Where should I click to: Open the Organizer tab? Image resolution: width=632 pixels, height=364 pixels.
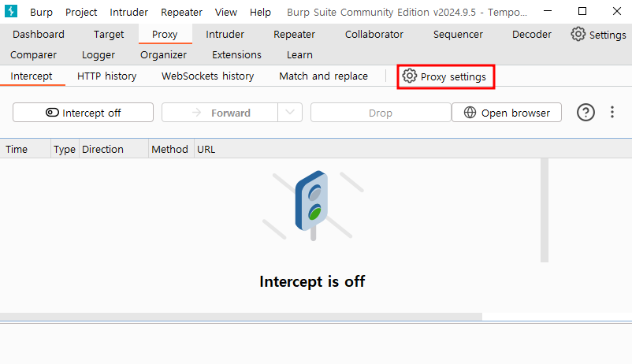pos(163,54)
